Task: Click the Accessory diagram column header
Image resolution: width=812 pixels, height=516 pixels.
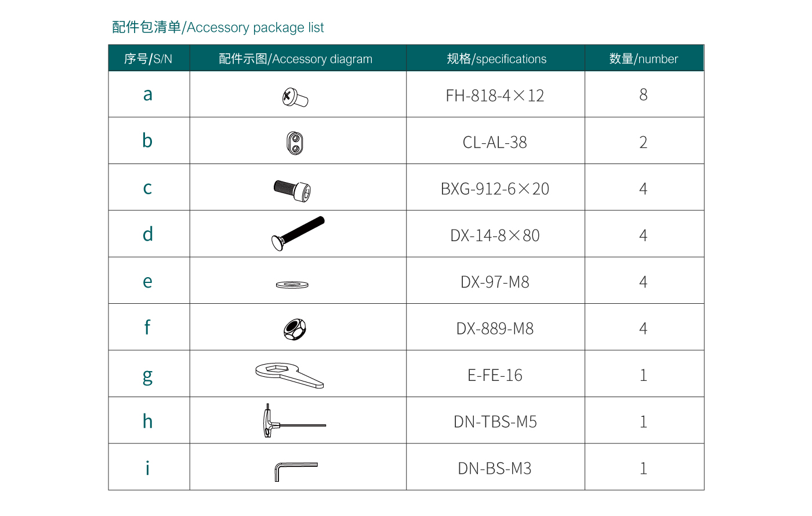Action: click(x=296, y=59)
